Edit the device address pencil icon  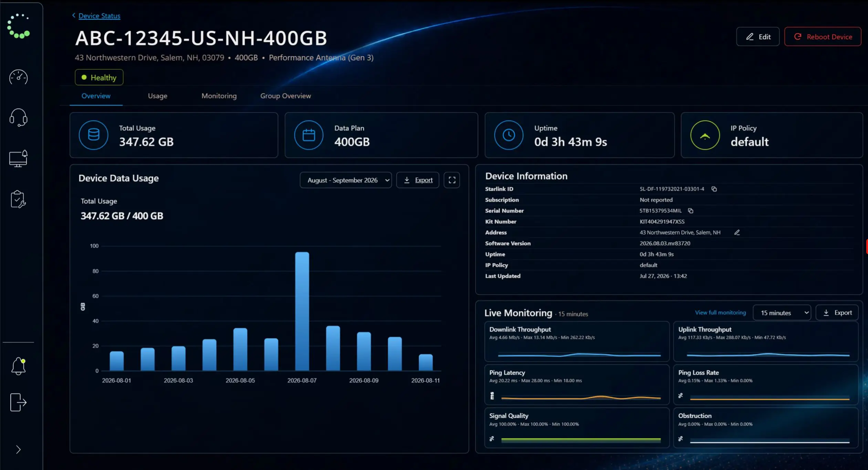pos(737,232)
